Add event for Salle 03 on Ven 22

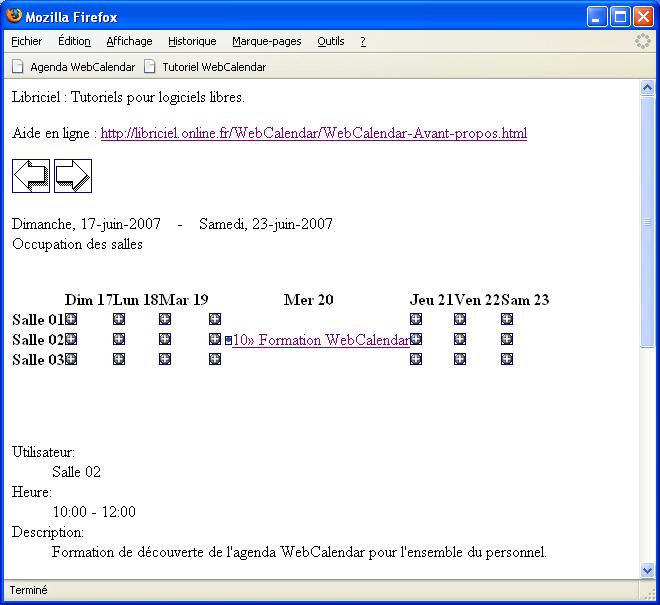point(460,359)
